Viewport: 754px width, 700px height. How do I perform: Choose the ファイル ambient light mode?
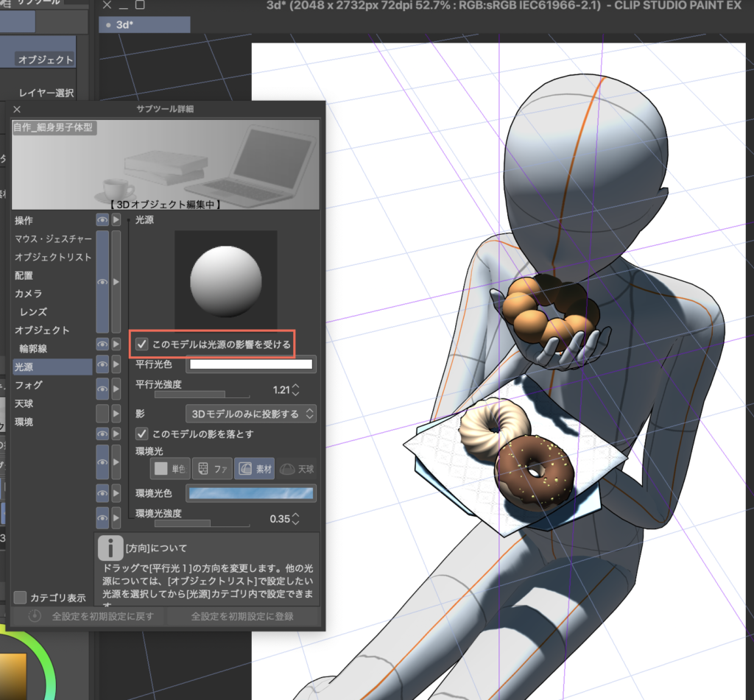point(213,468)
